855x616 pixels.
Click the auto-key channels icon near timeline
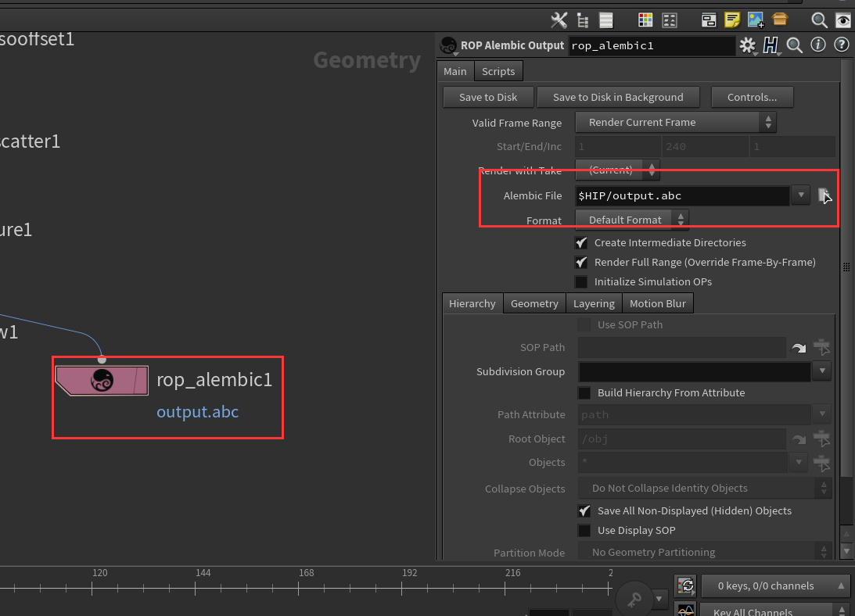tap(686, 586)
